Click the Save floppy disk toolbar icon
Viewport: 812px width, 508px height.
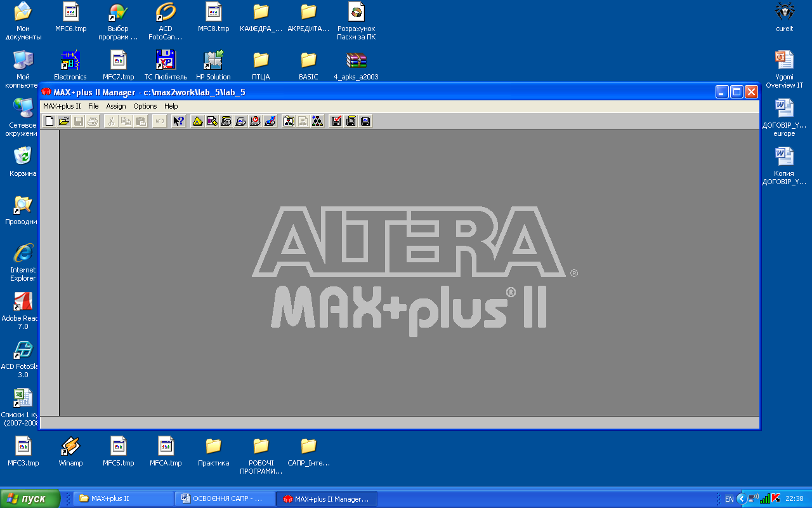(79, 121)
